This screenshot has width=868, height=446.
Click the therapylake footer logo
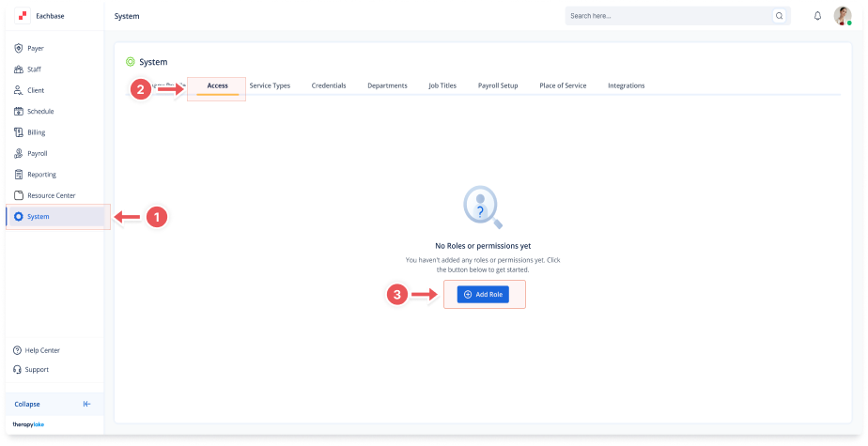click(28, 424)
